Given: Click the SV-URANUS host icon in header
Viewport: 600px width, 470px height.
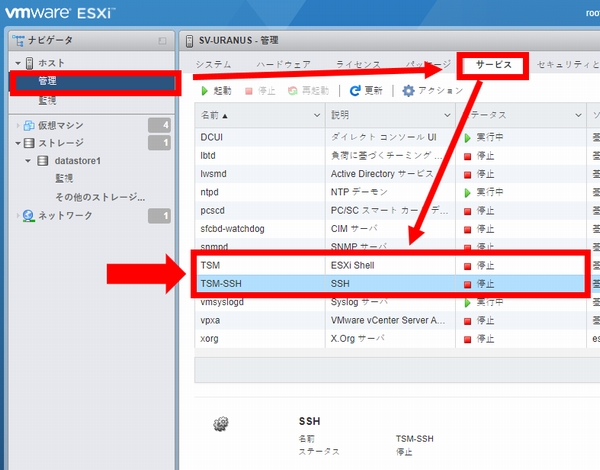Looking at the screenshot, I should [x=189, y=41].
